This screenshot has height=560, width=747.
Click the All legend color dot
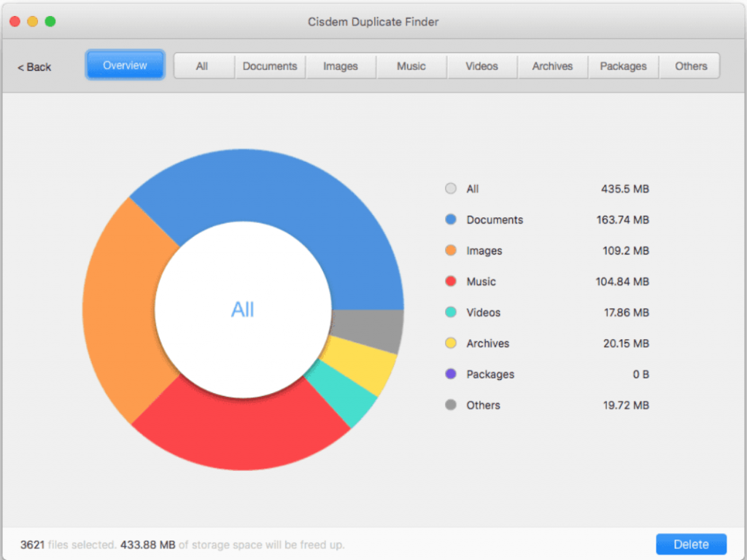(x=450, y=188)
